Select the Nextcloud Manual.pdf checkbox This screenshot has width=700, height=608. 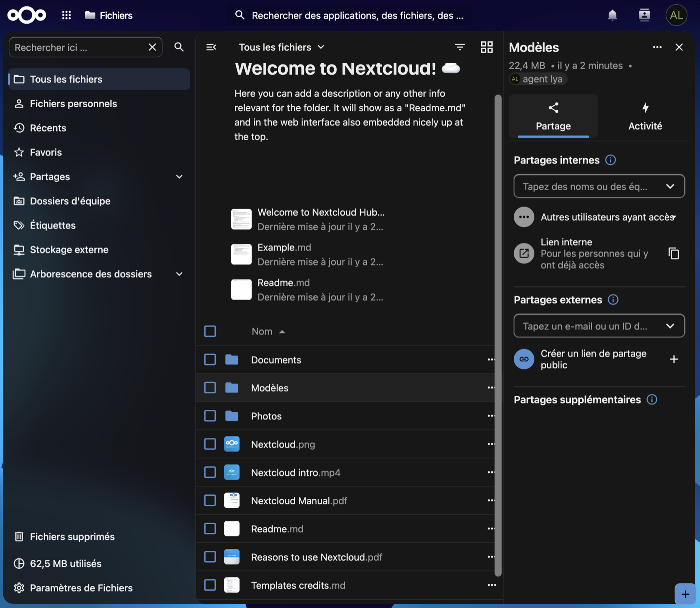tap(210, 501)
